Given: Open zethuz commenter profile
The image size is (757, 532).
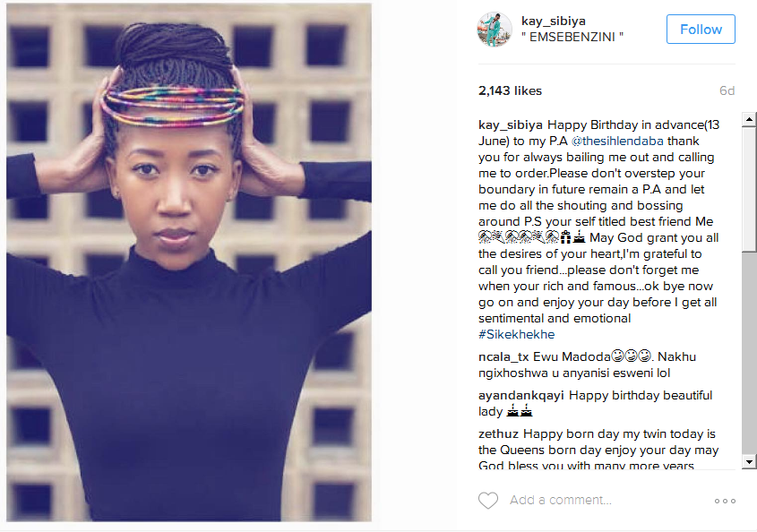Looking at the screenshot, I should tap(498, 433).
